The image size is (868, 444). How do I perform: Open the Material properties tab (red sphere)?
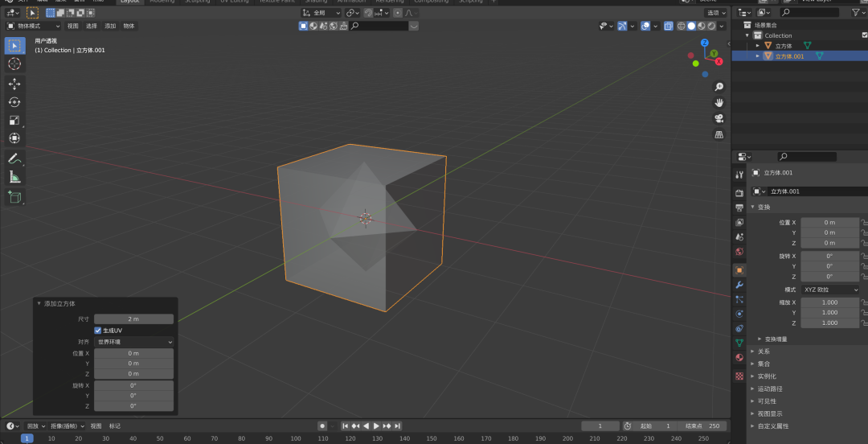coord(739,357)
